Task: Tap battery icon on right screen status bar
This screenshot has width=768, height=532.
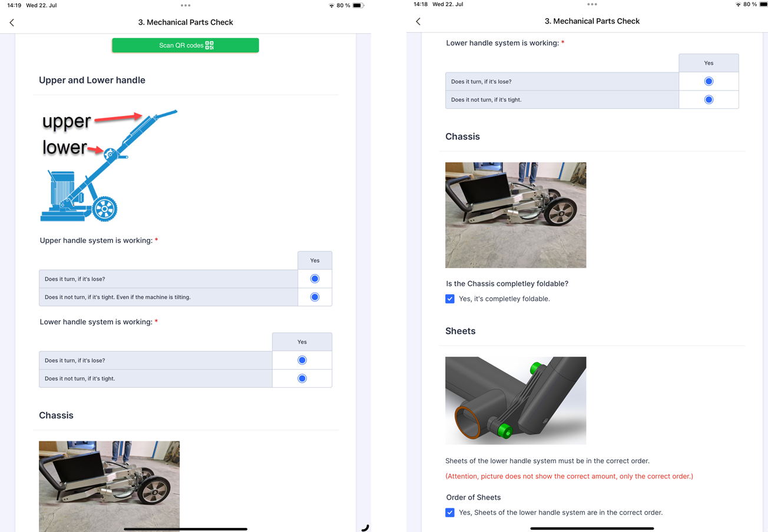Action: coord(764,4)
